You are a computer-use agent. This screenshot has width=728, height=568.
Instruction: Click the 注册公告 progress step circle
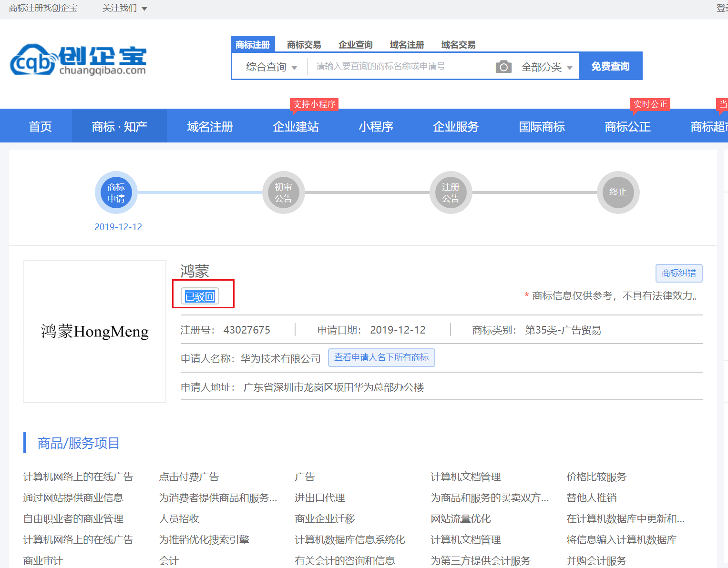click(x=451, y=193)
